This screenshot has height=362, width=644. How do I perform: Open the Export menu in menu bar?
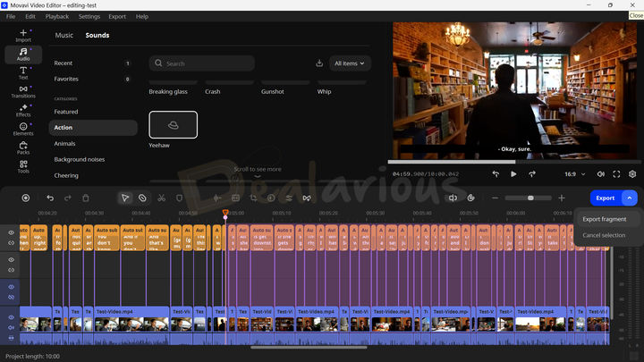click(117, 16)
